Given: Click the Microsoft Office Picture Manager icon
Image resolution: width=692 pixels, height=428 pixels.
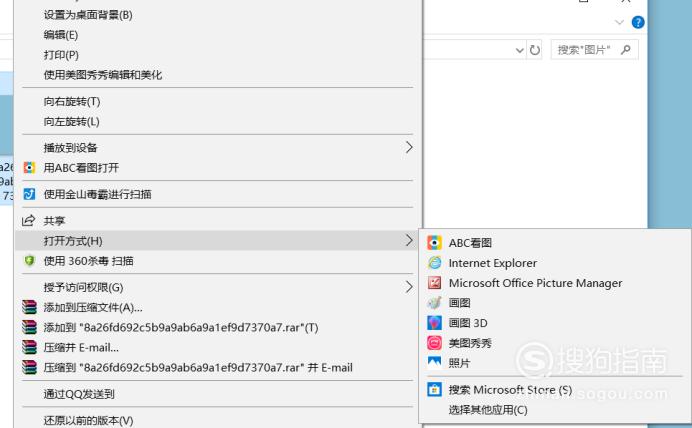Looking at the screenshot, I should coord(434,283).
